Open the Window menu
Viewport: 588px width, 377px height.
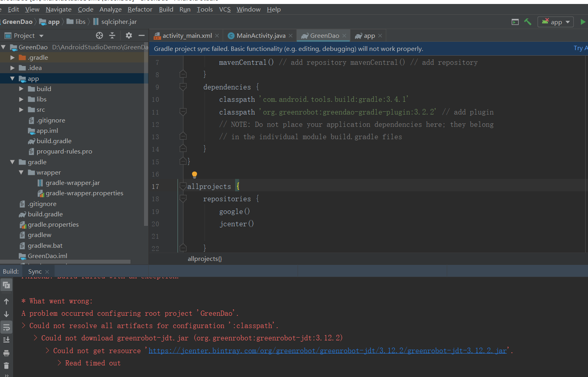pos(249,9)
